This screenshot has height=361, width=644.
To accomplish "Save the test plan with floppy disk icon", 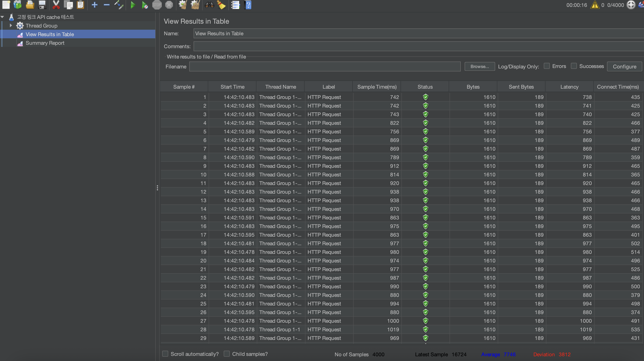I will click(42, 5).
